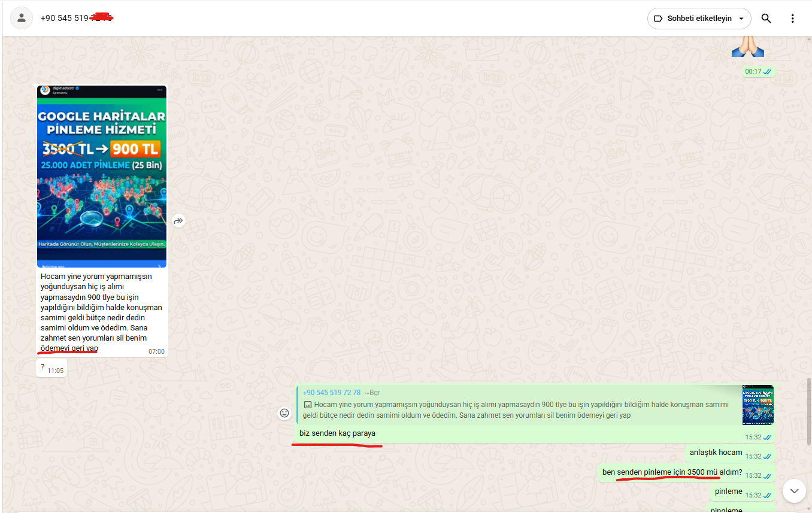
Task: Jump to the latest messages with the down chevron
Action: tap(794, 491)
